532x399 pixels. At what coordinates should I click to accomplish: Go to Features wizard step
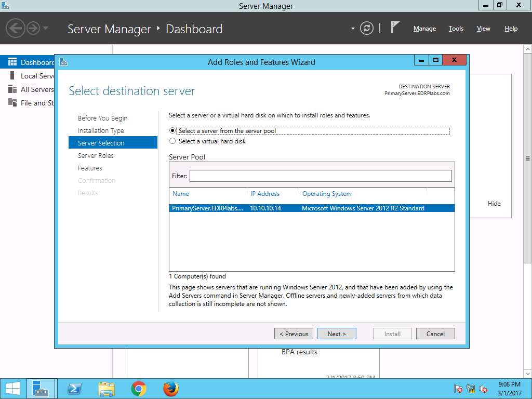coord(90,168)
